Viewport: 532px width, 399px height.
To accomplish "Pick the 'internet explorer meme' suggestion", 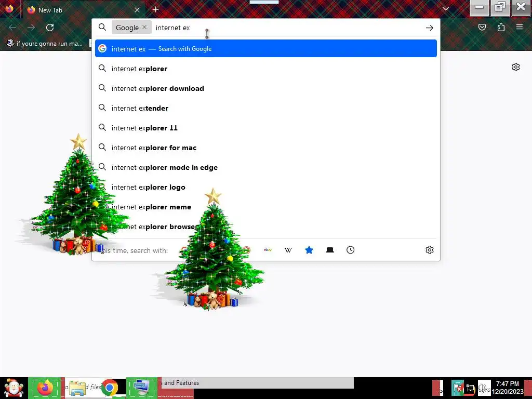I will pos(266,207).
